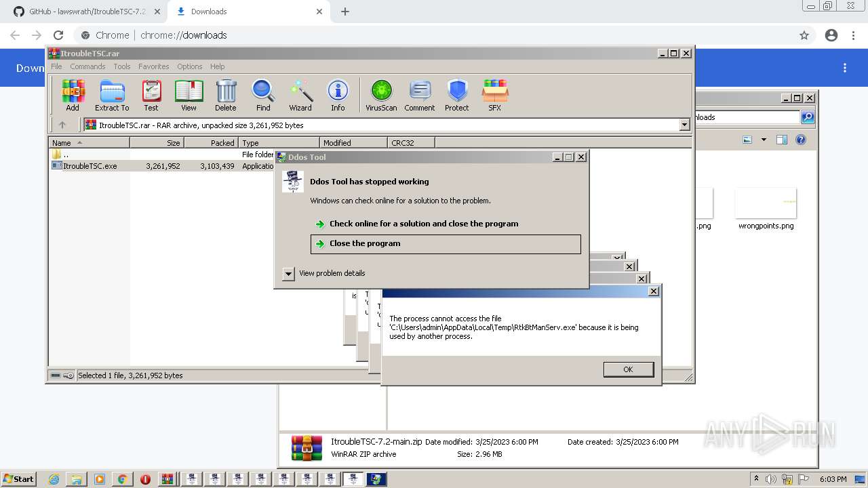868x488 pixels.
Task: Open Chrome three-dot menu
Action: point(854,35)
